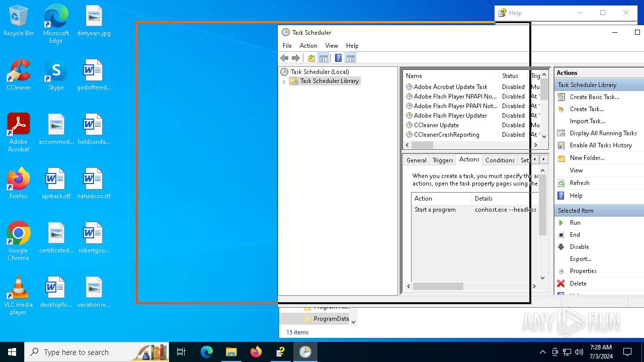Click the green Run action icon
Screen dimensions: 644x362
coord(561,223)
